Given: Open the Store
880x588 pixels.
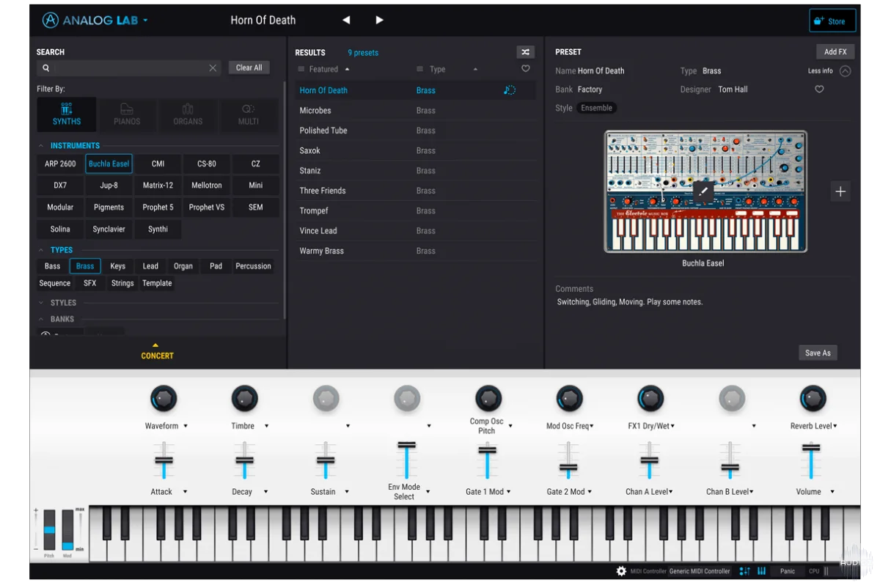Looking at the screenshot, I should 832,21.
